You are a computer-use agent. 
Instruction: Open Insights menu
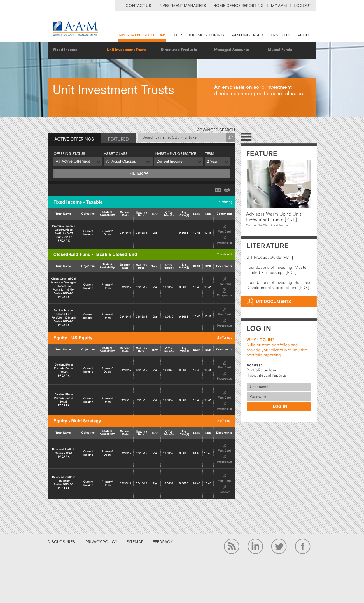pyautogui.click(x=281, y=35)
